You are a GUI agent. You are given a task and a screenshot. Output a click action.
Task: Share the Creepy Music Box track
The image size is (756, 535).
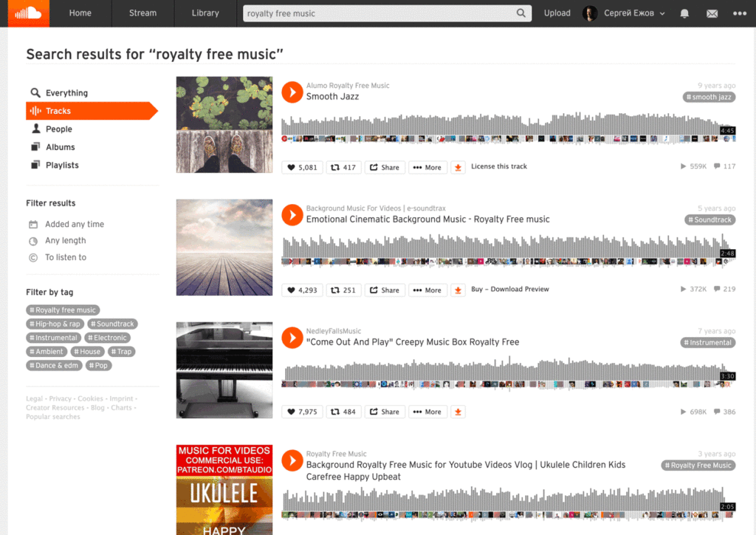[x=385, y=412]
